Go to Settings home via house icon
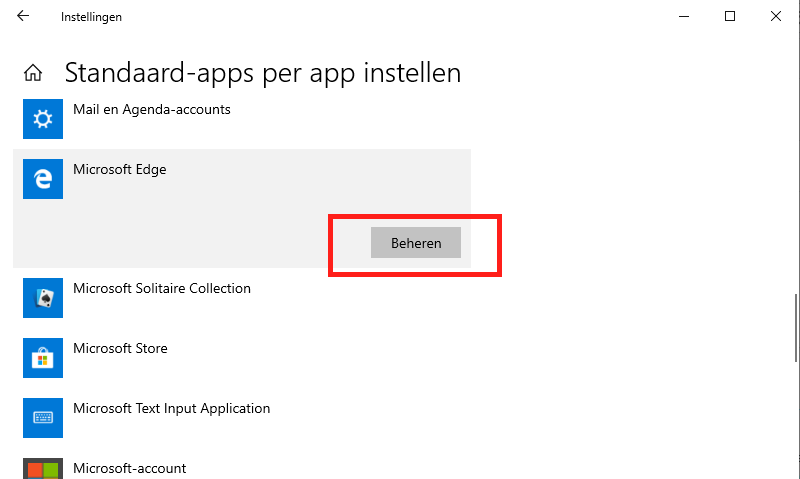The image size is (800, 479). [33, 73]
